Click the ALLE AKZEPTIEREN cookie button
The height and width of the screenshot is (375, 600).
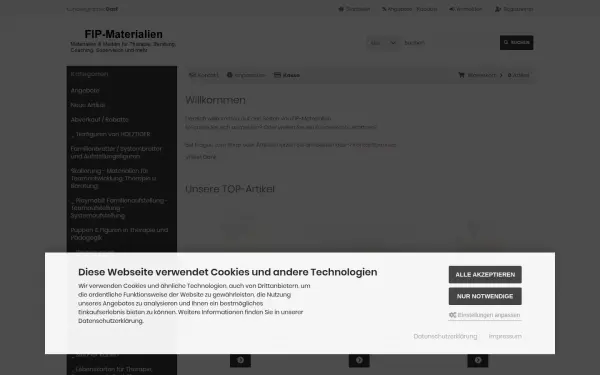point(485,274)
